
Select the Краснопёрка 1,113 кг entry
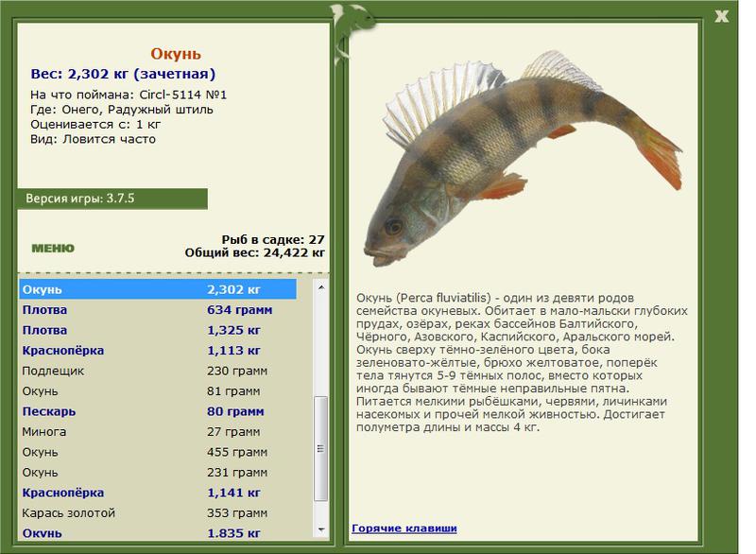(158, 350)
